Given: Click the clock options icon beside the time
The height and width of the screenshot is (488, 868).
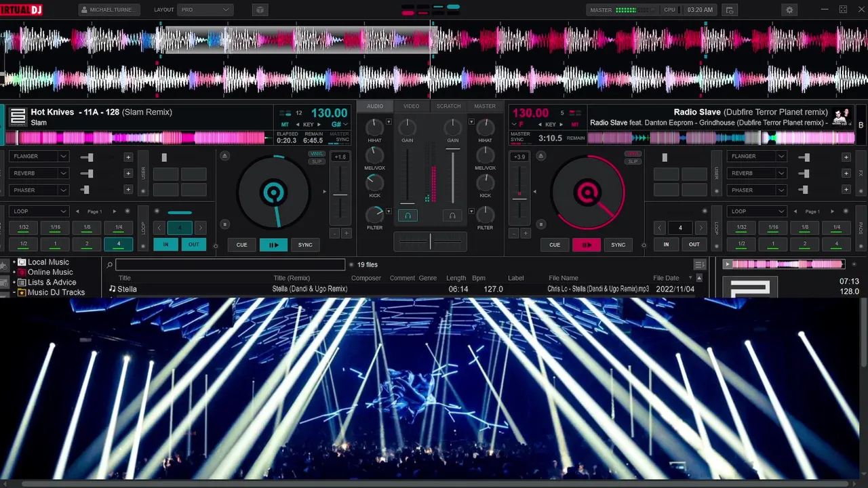Looking at the screenshot, I should point(730,10).
